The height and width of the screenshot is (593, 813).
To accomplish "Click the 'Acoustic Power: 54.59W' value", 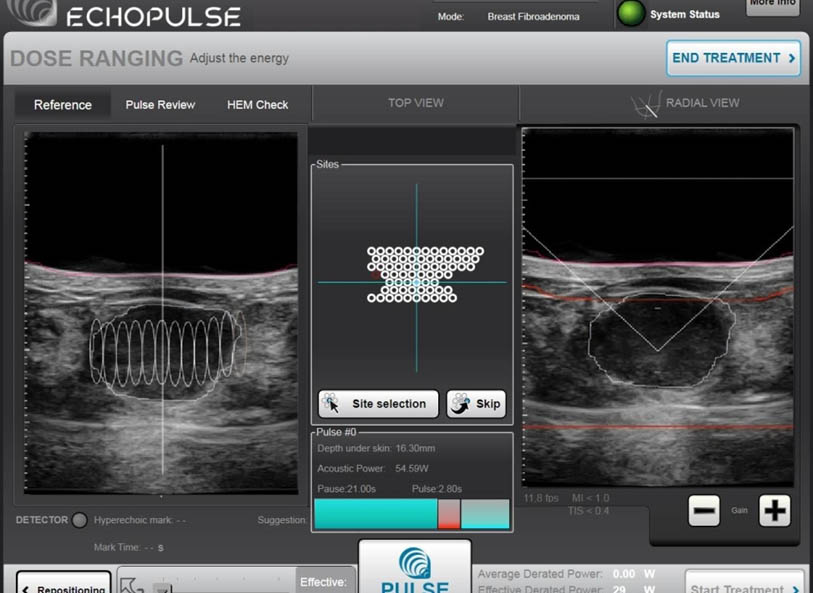I will [373, 469].
